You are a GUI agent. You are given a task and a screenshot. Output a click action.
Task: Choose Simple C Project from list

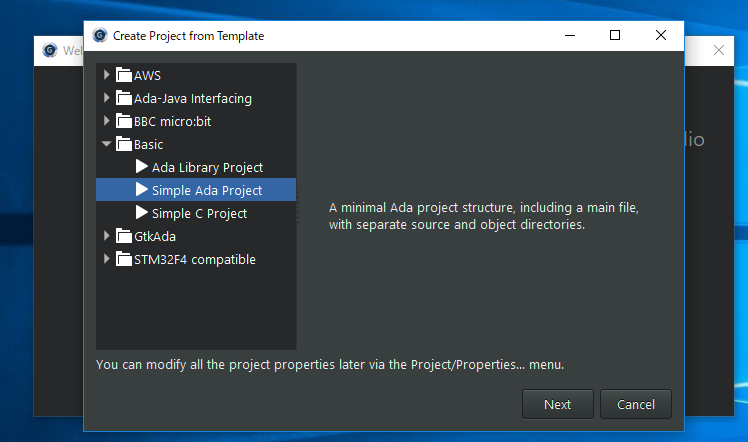point(199,213)
